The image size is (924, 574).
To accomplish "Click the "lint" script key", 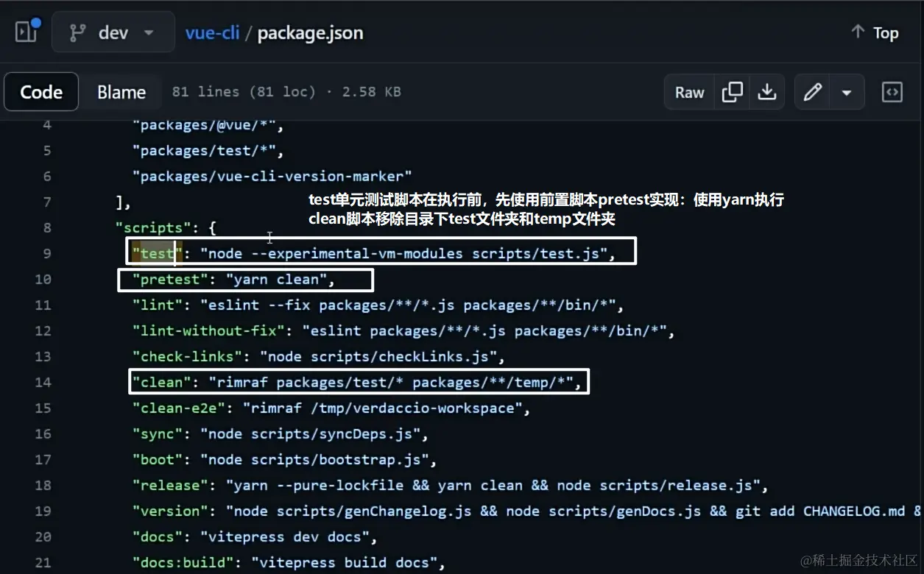I will point(157,305).
